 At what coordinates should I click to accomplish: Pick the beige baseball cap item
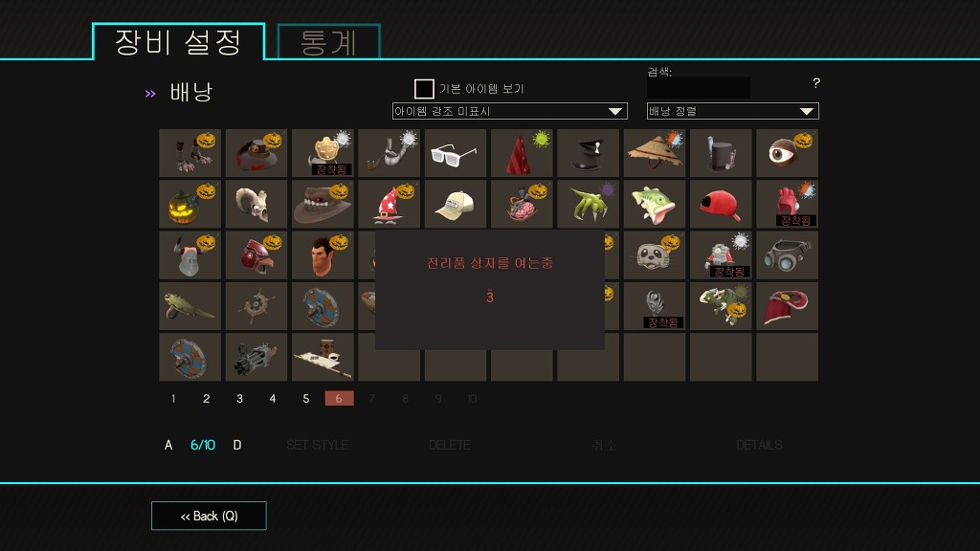click(455, 205)
